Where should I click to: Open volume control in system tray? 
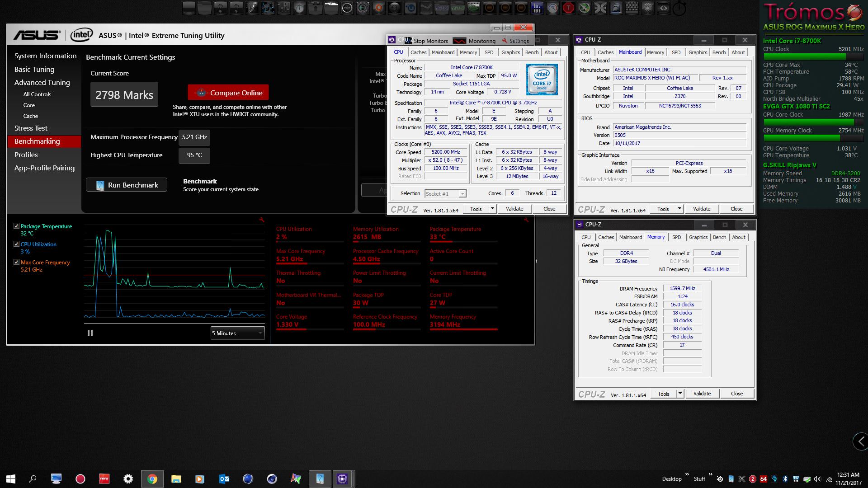[817, 479]
